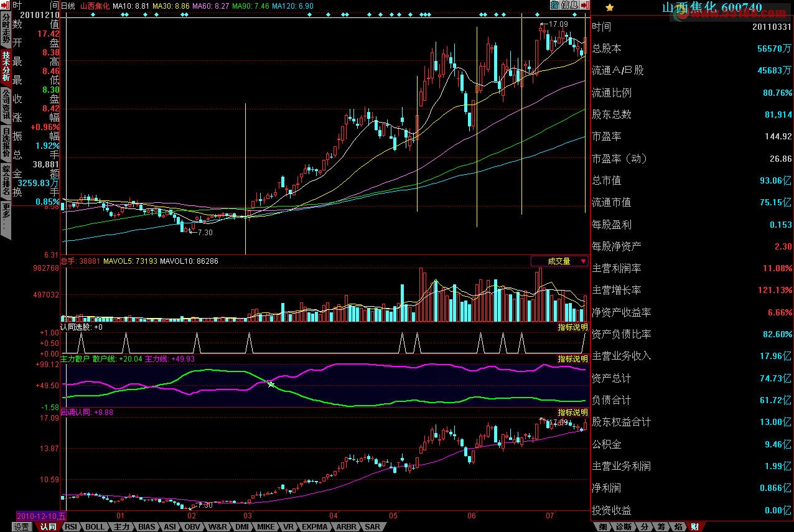
Task: Select the 认同 indicator tab
Action: point(48,526)
